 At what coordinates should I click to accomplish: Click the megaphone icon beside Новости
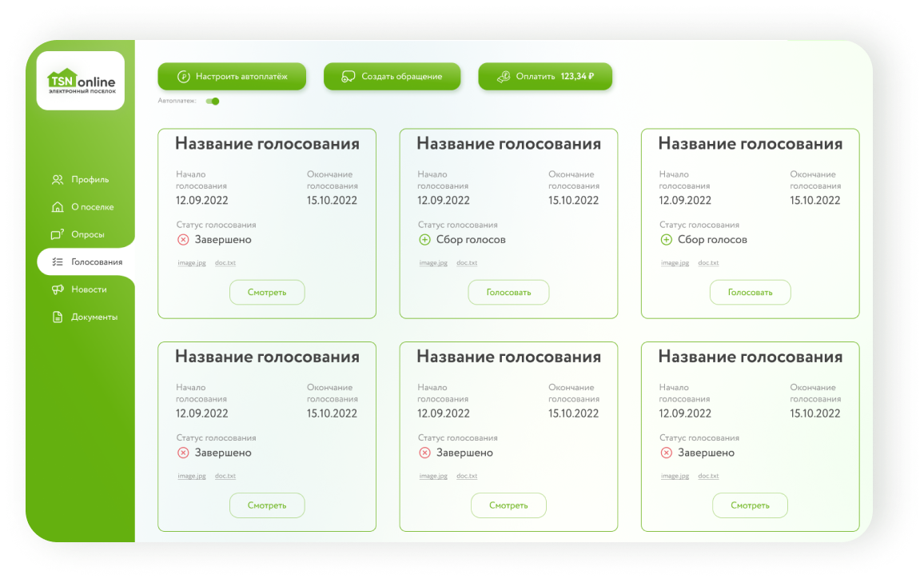(58, 289)
